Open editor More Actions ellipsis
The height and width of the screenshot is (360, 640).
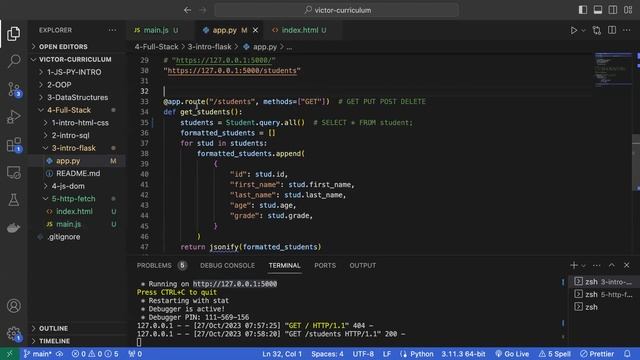(627, 30)
